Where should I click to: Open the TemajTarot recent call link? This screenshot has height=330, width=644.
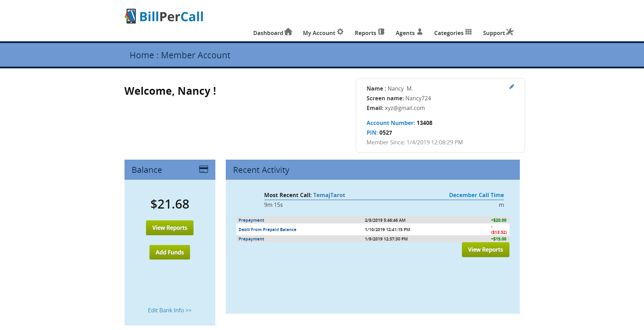329,195
